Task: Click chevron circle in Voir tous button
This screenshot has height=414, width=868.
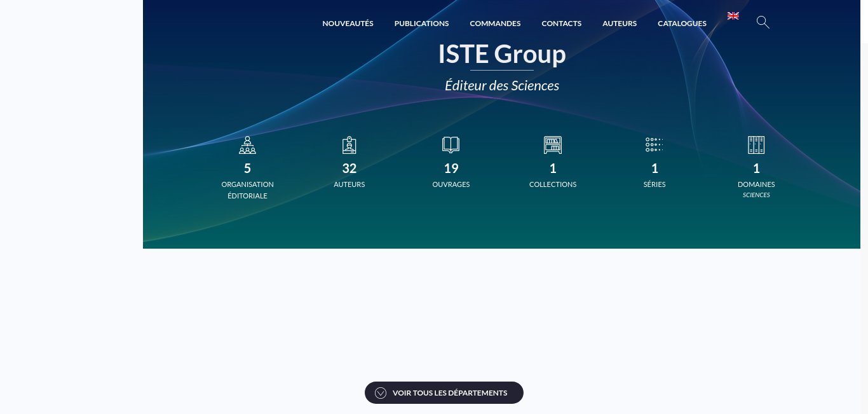Action: pos(381,393)
